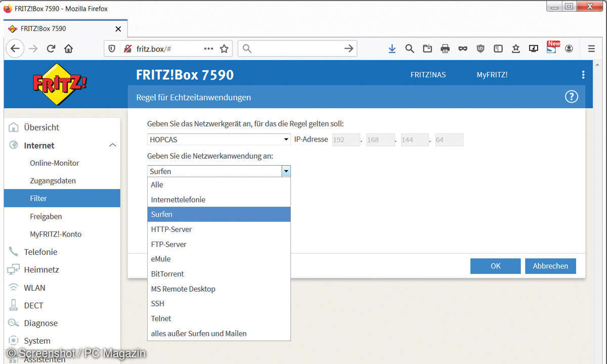The width and height of the screenshot is (607, 364).
Task: Open the HOPCAS network device dropdown
Action: (219, 140)
